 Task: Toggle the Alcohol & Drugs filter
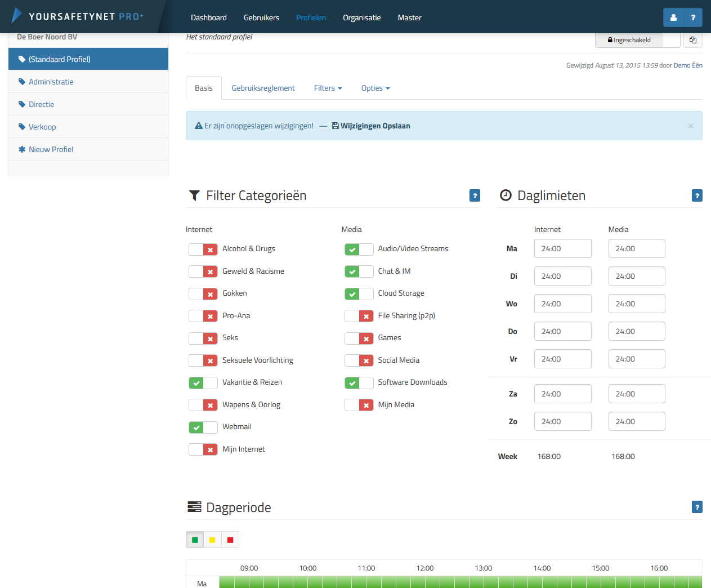pos(203,250)
